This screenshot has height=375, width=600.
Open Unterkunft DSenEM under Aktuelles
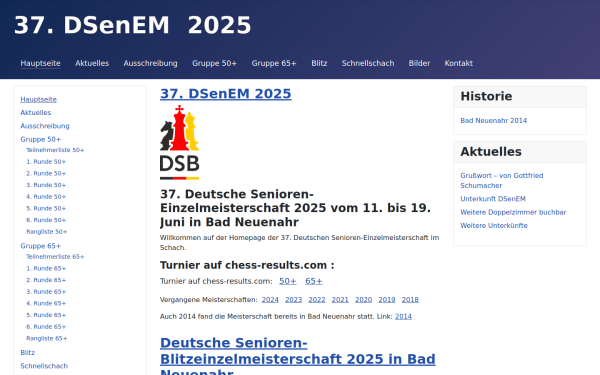coord(493,199)
